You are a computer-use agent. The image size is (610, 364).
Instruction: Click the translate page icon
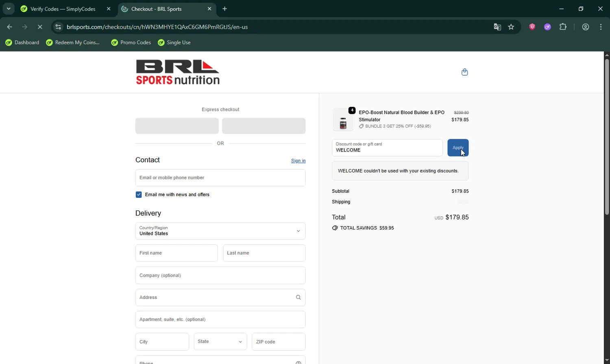tap(497, 27)
